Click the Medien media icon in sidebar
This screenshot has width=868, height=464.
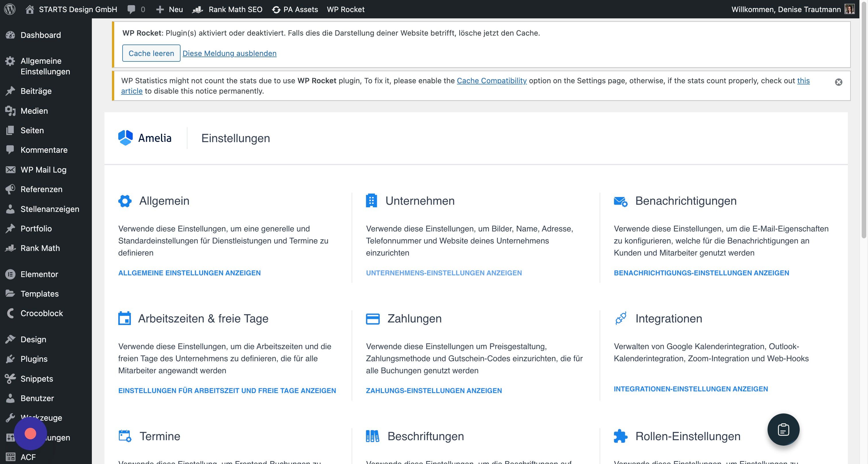tap(10, 111)
